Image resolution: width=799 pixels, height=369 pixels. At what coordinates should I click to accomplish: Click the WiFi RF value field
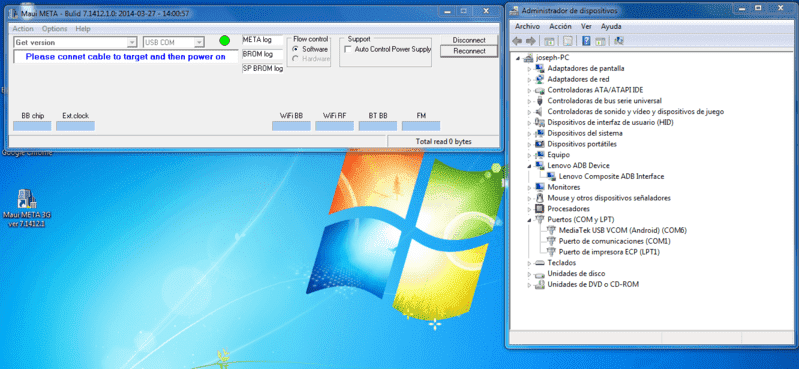point(334,126)
